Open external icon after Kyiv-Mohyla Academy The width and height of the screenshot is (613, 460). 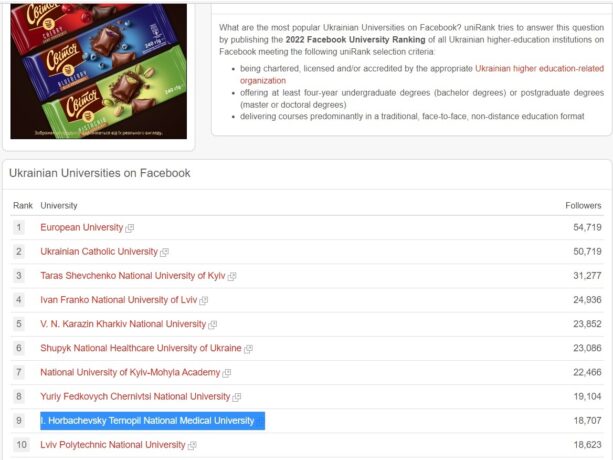click(226, 373)
